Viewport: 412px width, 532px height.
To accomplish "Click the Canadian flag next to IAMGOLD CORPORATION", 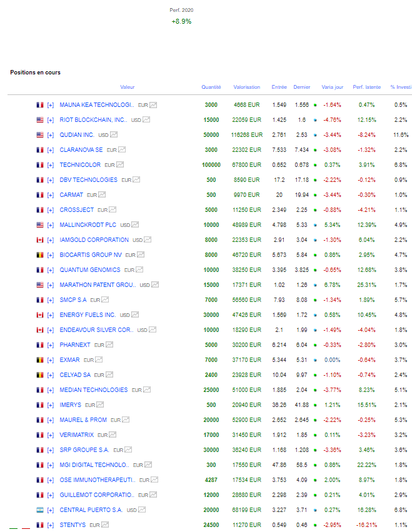I will 40,240.
